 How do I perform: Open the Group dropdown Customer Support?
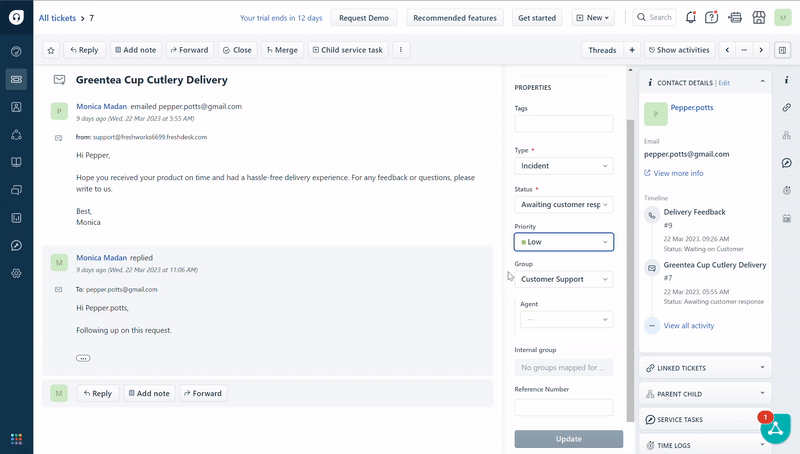(564, 279)
